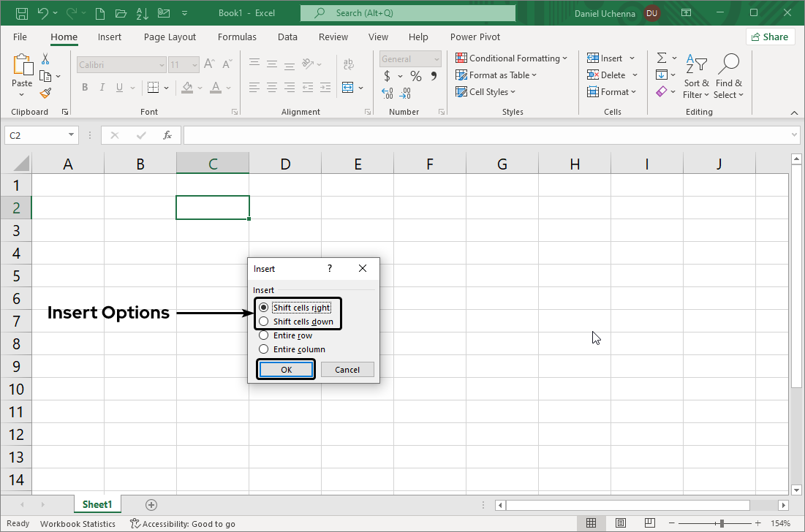Select the Shift cells down option
This screenshot has height=532, width=805.
[264, 322]
